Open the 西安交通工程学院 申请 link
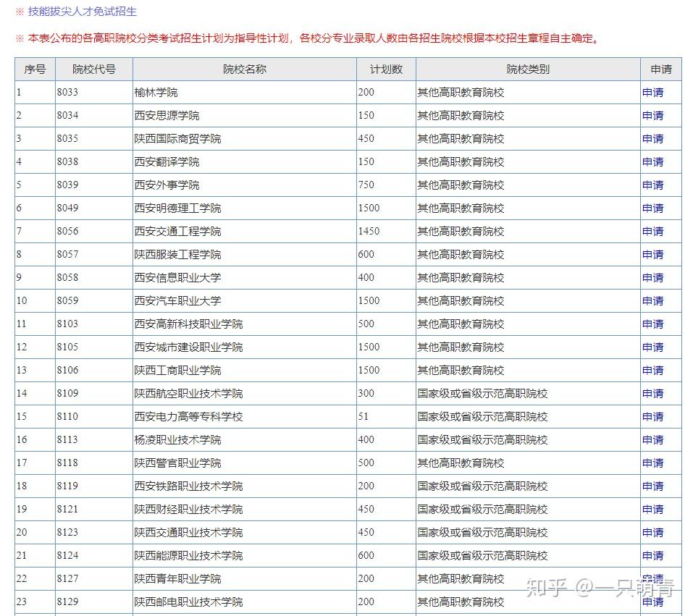Image resolution: width=693 pixels, height=616 pixels. pyautogui.click(x=652, y=232)
